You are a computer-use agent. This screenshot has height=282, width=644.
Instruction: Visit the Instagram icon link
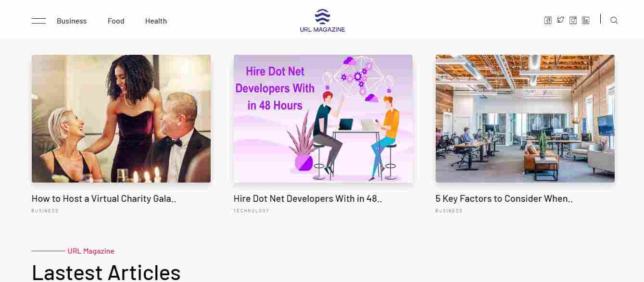tap(573, 20)
